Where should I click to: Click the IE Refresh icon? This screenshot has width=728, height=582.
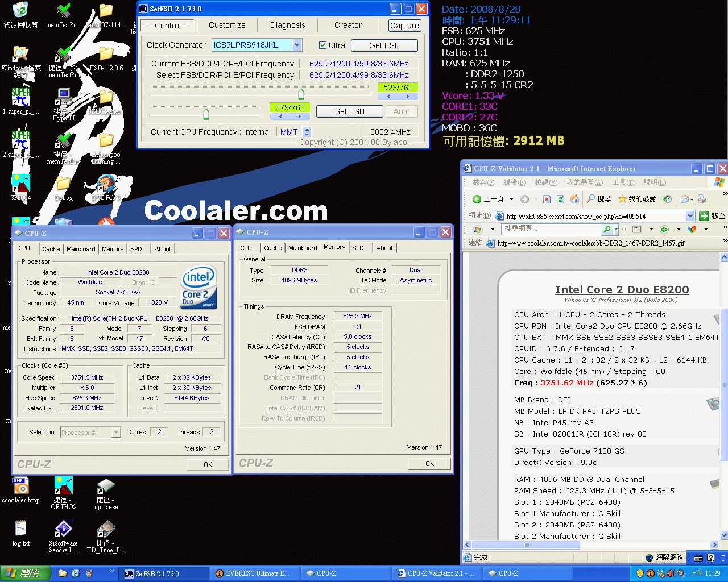pos(560,199)
